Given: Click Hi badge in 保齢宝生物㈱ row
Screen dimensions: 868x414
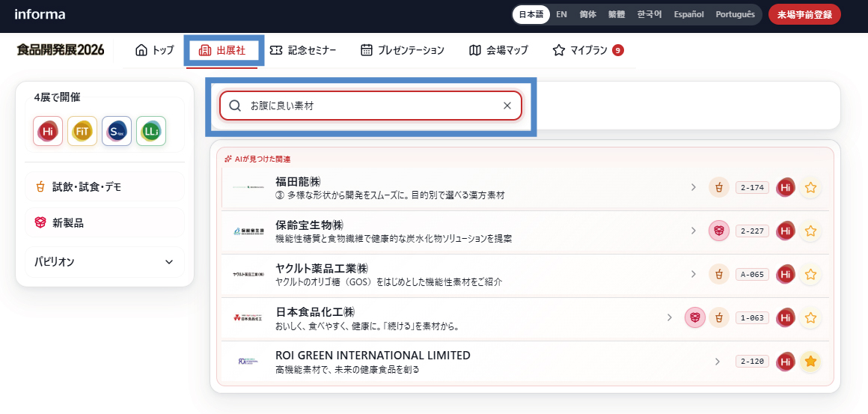Looking at the screenshot, I should tap(785, 231).
